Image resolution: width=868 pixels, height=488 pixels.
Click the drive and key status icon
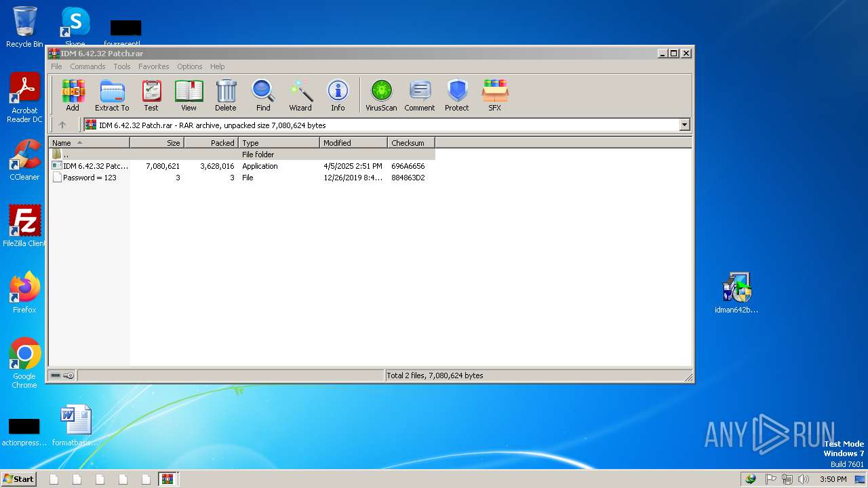click(x=62, y=375)
